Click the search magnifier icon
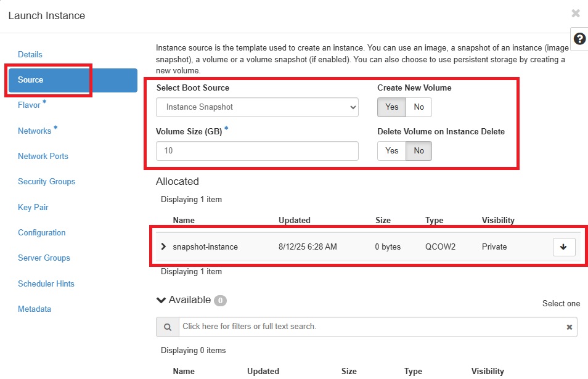 pyautogui.click(x=168, y=327)
